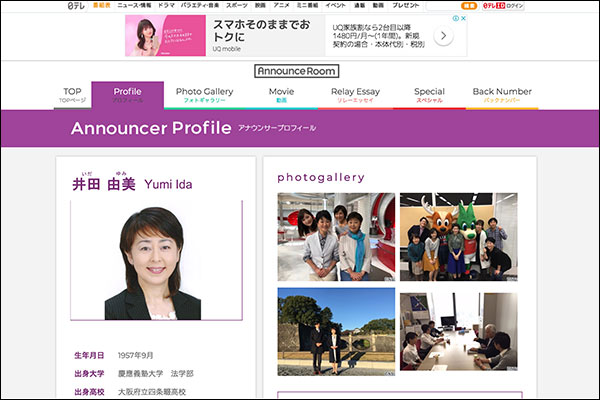Open the 番組表 program guide link
The image size is (600, 400).
coord(102,6)
